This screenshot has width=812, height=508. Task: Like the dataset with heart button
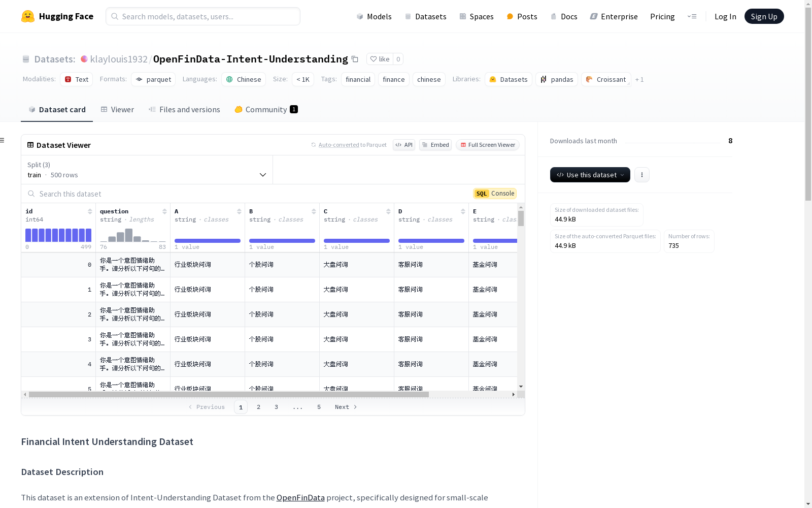[380, 59]
